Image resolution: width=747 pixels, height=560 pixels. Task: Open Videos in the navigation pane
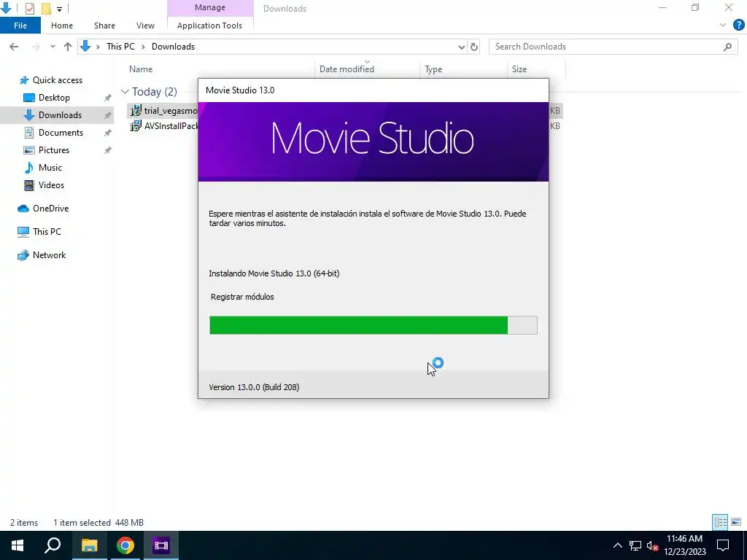[51, 185]
